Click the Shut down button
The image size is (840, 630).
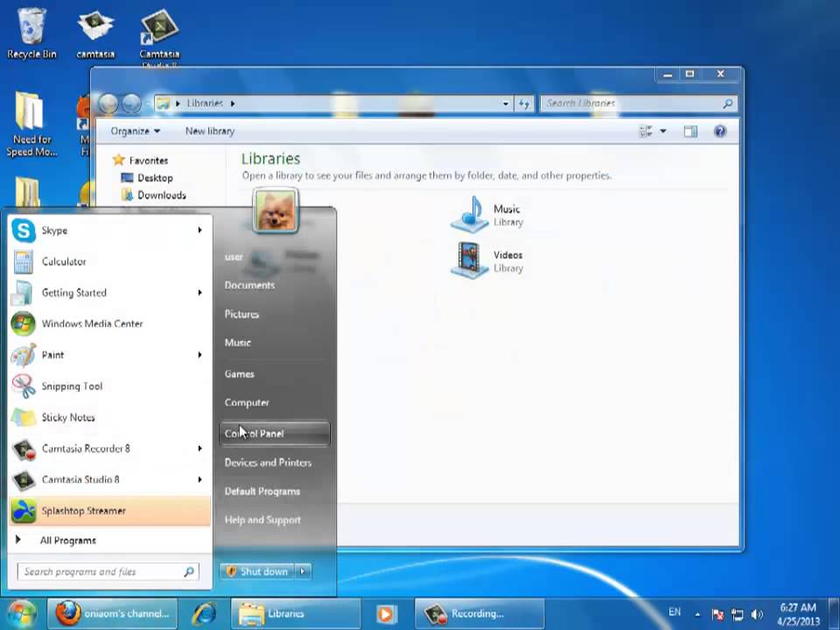point(257,571)
